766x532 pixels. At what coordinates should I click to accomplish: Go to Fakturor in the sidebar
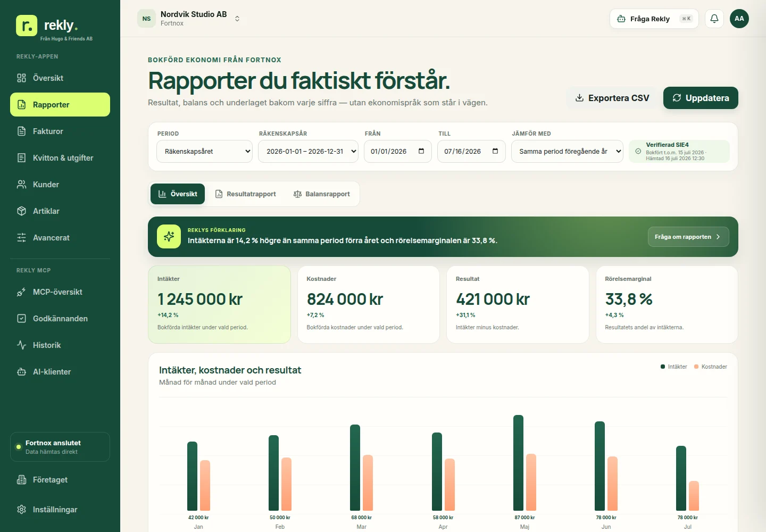60,131
